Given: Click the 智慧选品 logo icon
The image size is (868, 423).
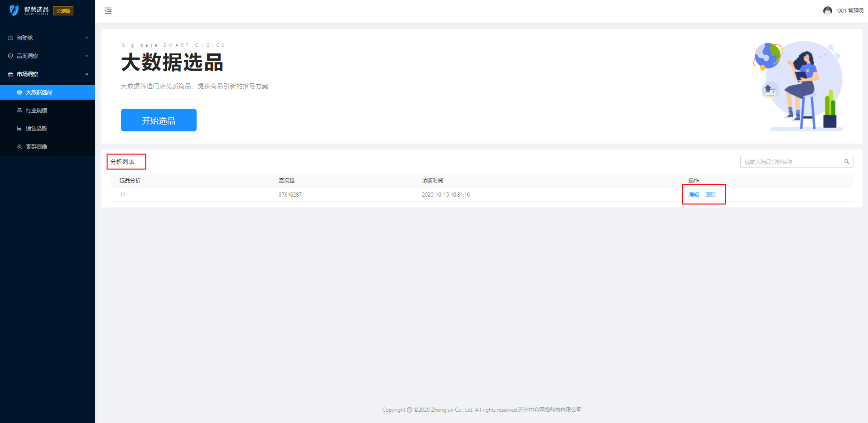Looking at the screenshot, I should click(x=14, y=10).
